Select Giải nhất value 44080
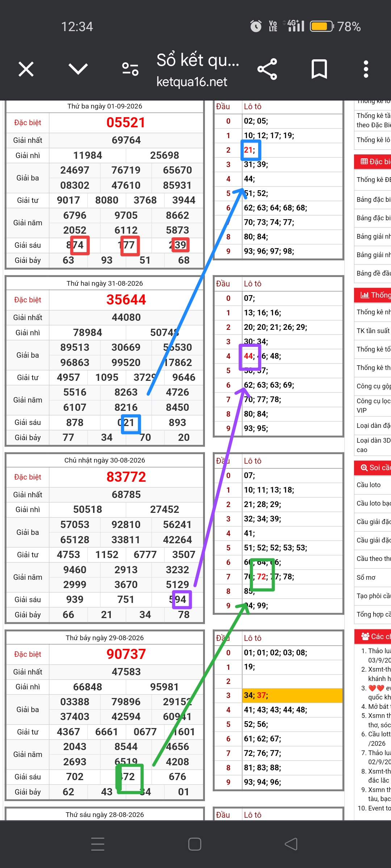Image resolution: width=391 pixels, height=868 pixels. 126,318
